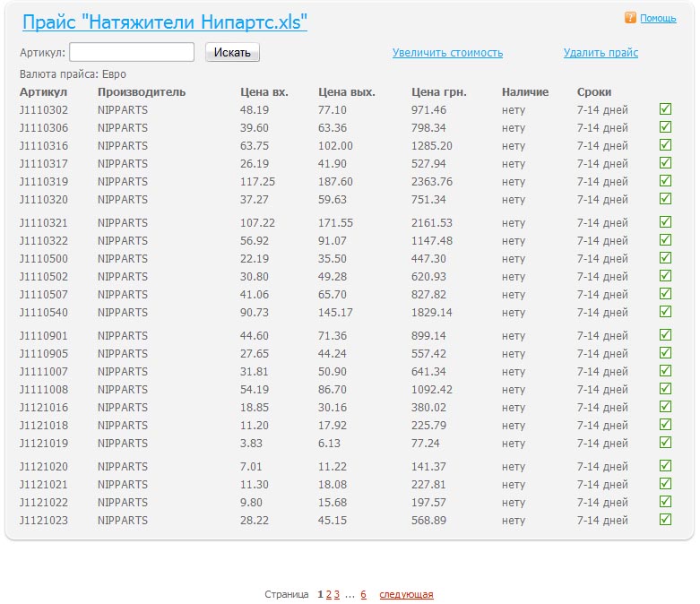Toggle checkbox for article J1110319
This screenshot has width=700, height=604.
665,181
